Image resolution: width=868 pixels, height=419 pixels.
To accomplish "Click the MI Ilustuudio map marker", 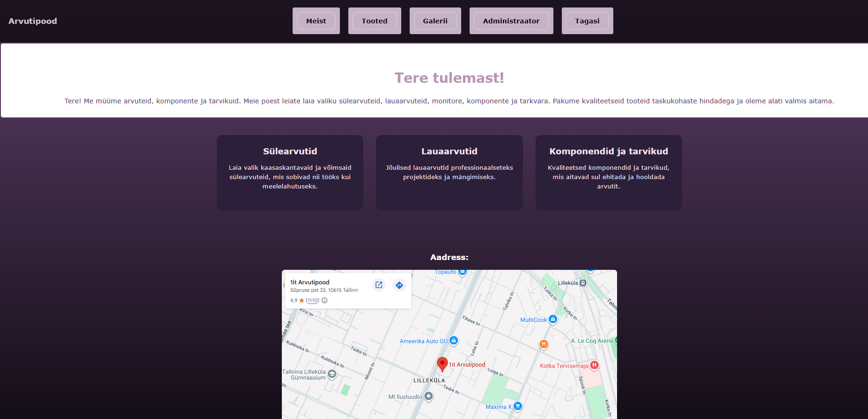I will click(x=428, y=397).
